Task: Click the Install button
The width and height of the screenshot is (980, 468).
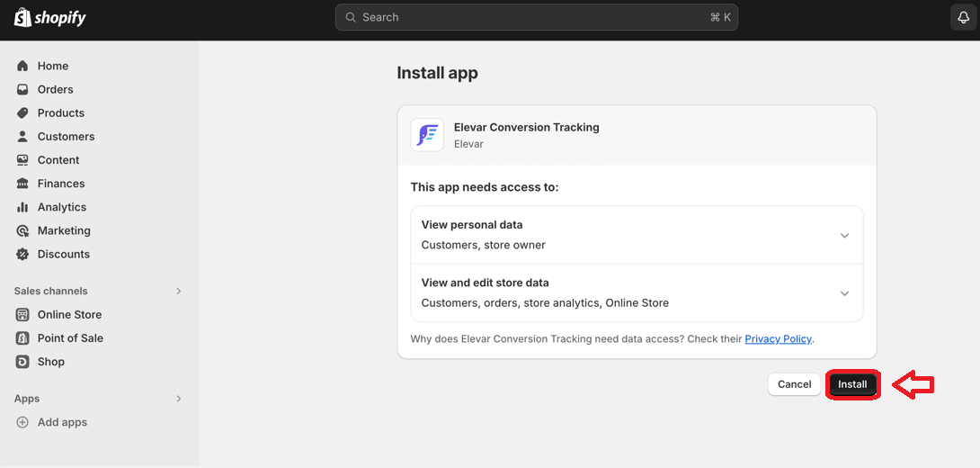Action: [x=852, y=384]
